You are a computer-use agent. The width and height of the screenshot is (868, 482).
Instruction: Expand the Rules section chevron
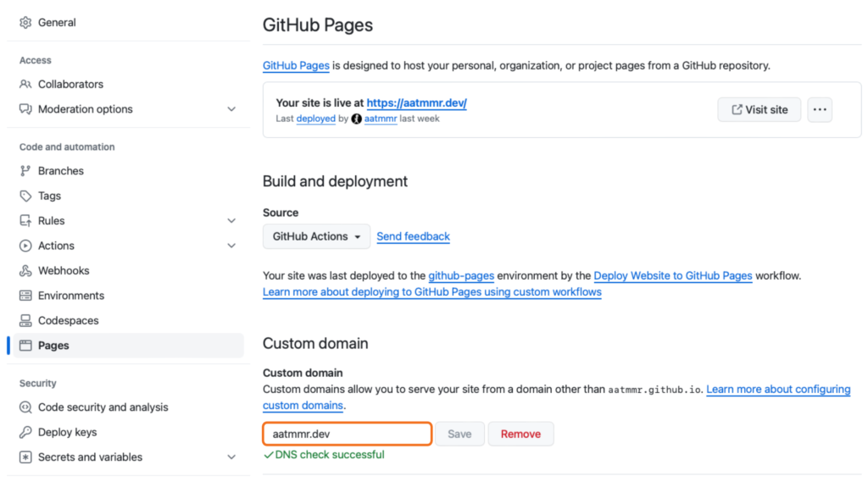coord(231,221)
